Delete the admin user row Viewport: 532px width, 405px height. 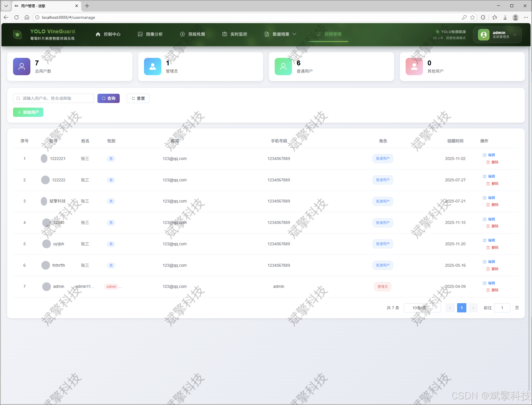(x=492, y=290)
